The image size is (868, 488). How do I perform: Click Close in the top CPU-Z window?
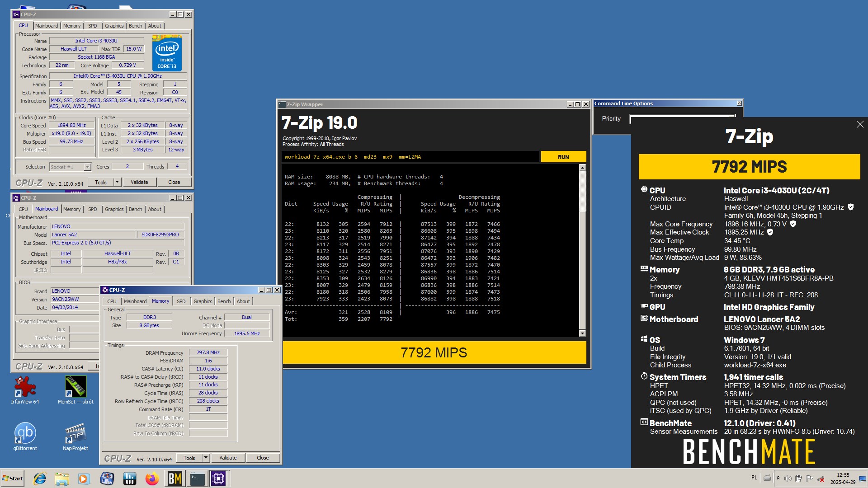[174, 182]
